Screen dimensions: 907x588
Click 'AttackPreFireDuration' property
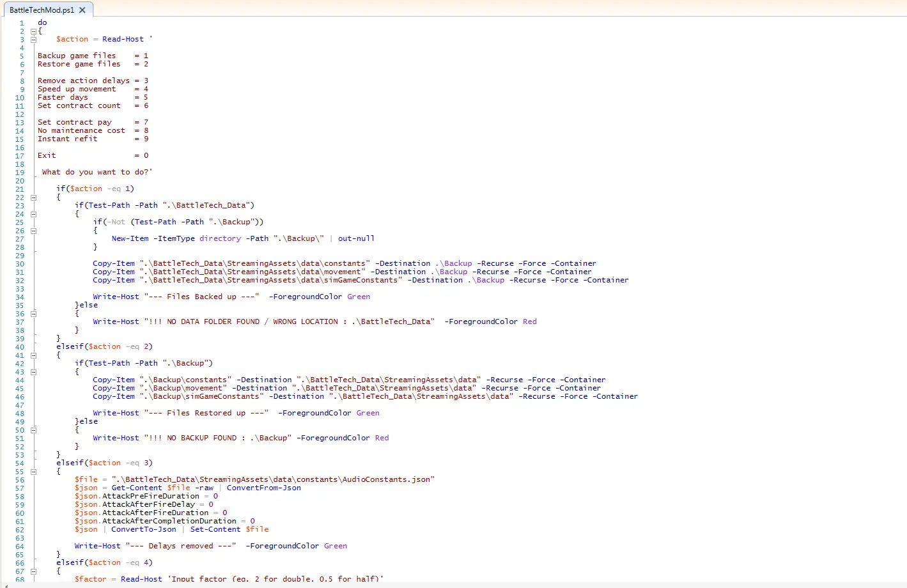151,496
